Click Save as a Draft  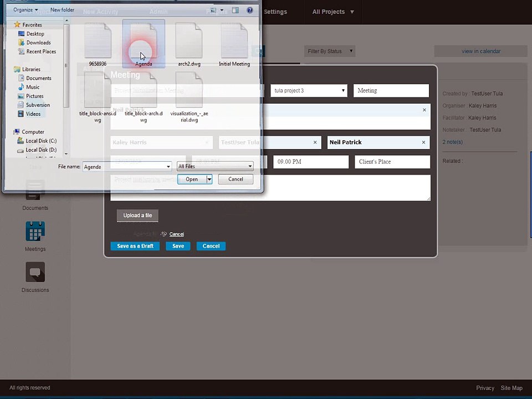(135, 246)
